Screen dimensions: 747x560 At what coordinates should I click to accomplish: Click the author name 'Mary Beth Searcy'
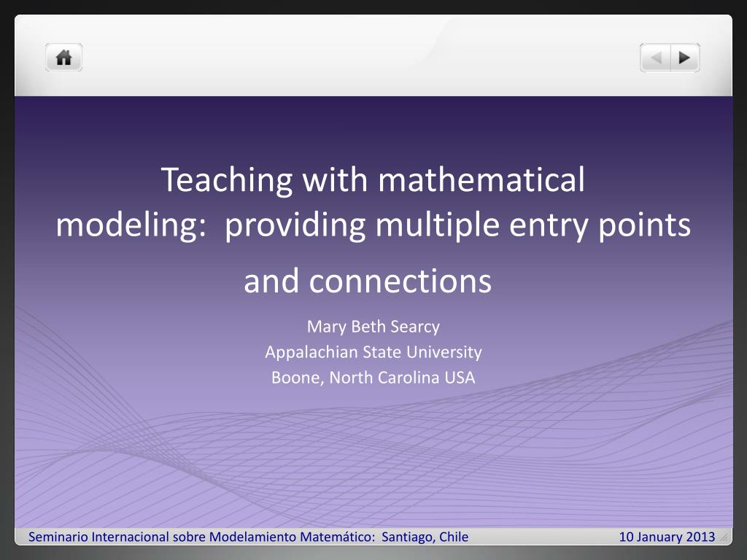coord(373,327)
